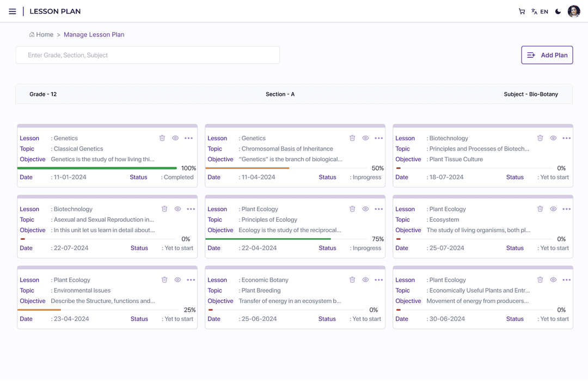Open more options for Classical Genetics card
Viewport: 588px width, 381px height.
pos(188,138)
